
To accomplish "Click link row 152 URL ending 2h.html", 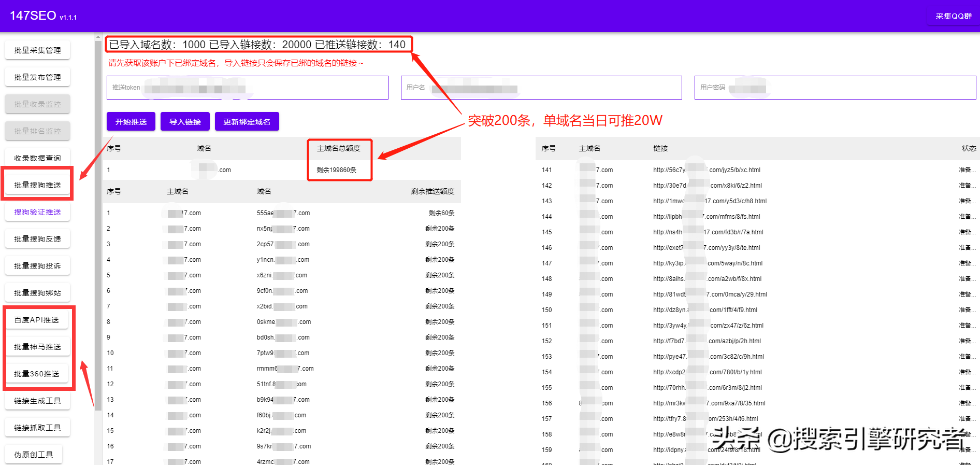I will point(707,341).
